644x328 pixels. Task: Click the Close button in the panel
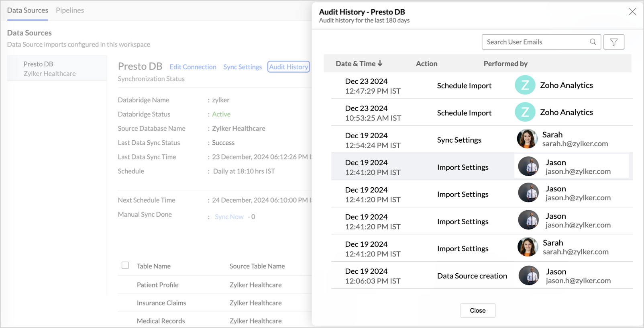click(478, 310)
